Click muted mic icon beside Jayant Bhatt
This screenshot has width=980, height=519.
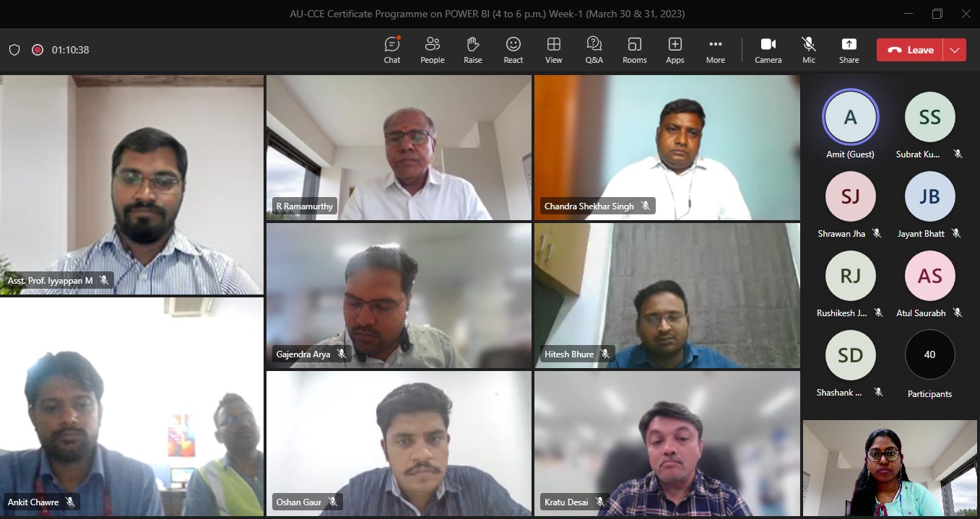pos(956,233)
